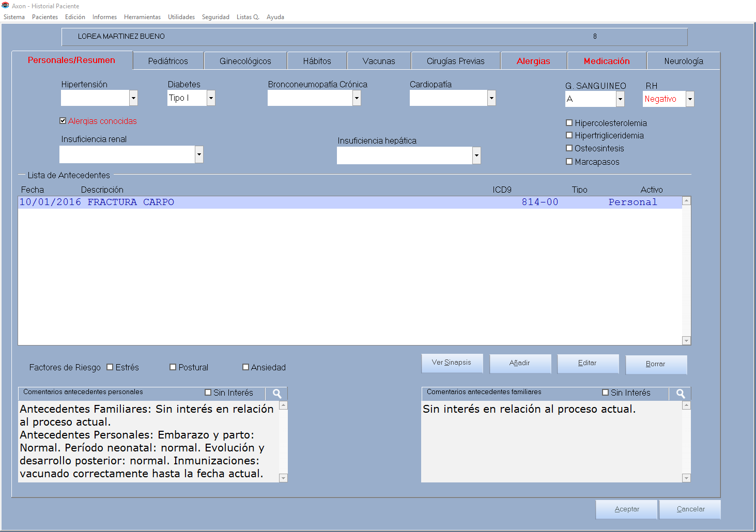This screenshot has width=756, height=532.
Task: Click the Aceptar button
Action: [626, 509]
